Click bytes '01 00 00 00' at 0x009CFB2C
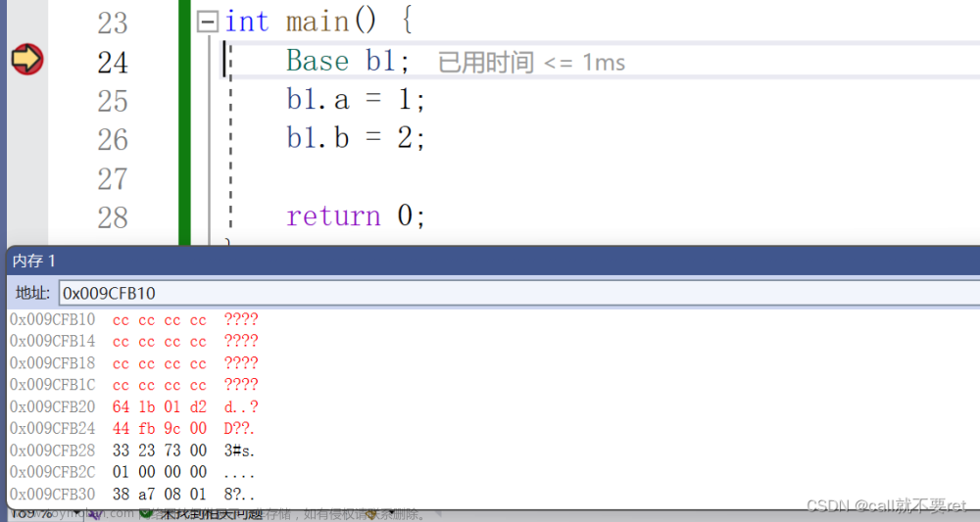Image resolution: width=980 pixels, height=522 pixels. click(160, 472)
